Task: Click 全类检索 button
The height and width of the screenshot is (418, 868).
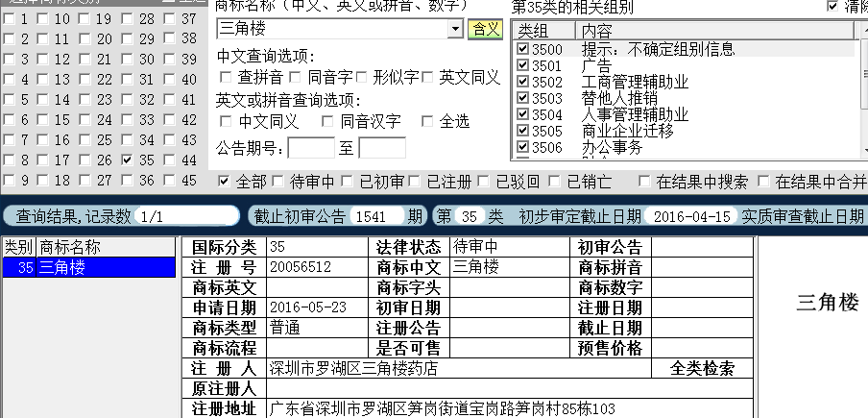Action: pyautogui.click(x=702, y=368)
